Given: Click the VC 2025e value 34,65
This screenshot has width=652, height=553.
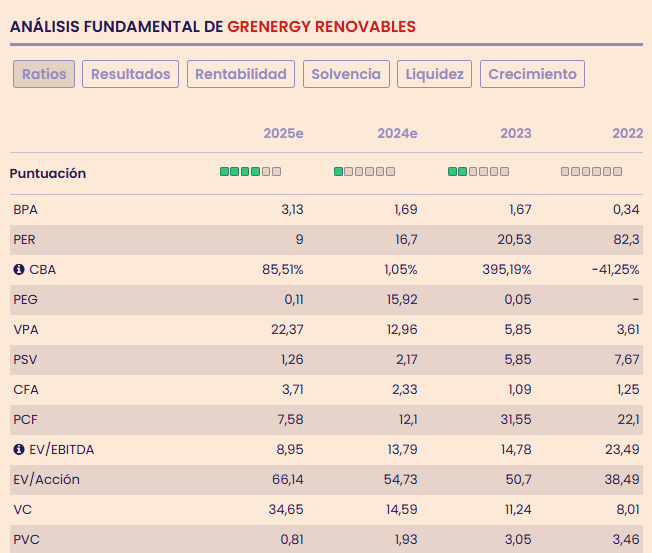Looking at the screenshot, I should 286,509.
